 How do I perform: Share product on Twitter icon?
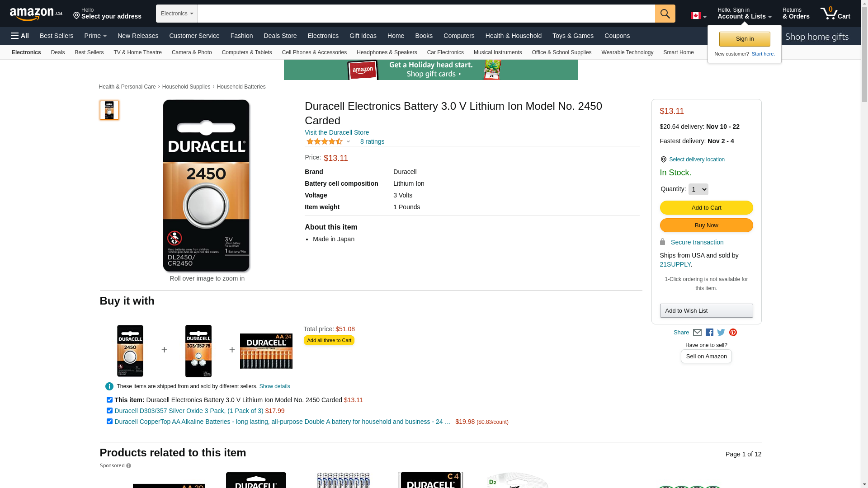(721, 333)
